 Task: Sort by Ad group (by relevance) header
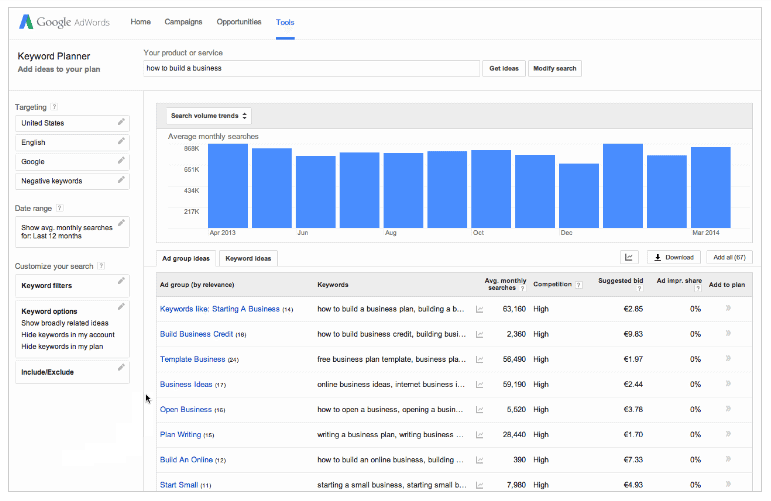pyautogui.click(x=197, y=285)
